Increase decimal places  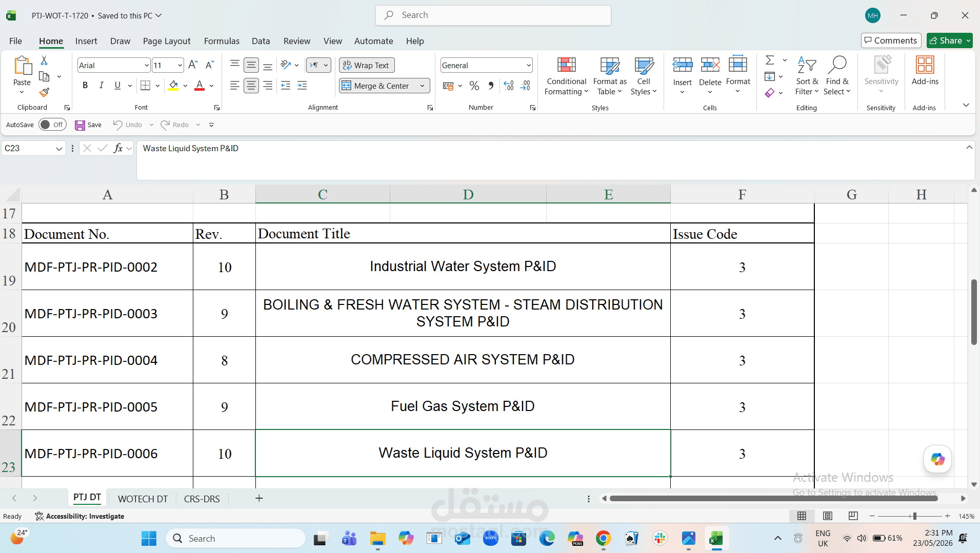pyautogui.click(x=509, y=86)
